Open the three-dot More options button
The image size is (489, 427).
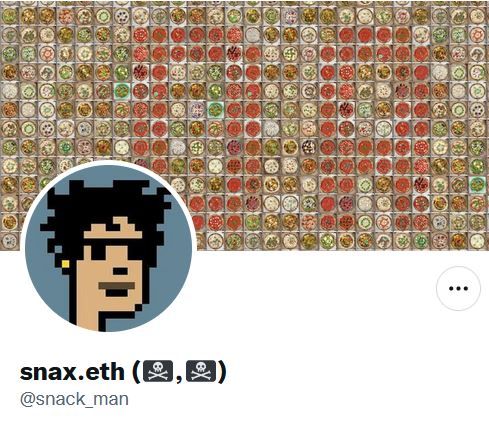(x=458, y=288)
